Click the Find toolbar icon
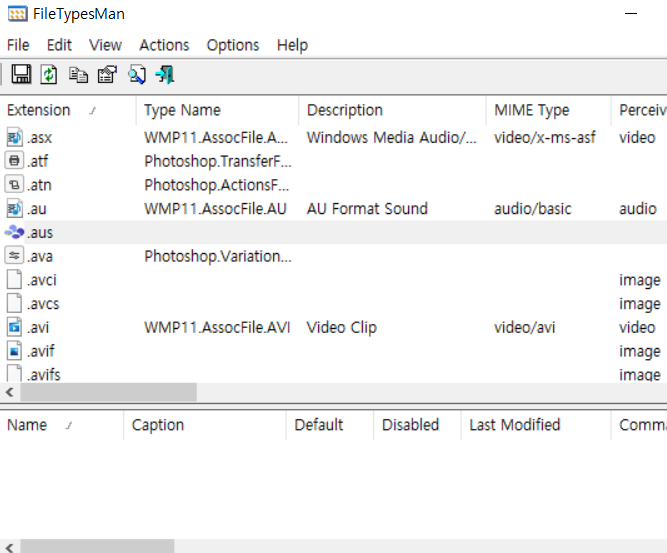The height and width of the screenshot is (553, 667). (137, 75)
